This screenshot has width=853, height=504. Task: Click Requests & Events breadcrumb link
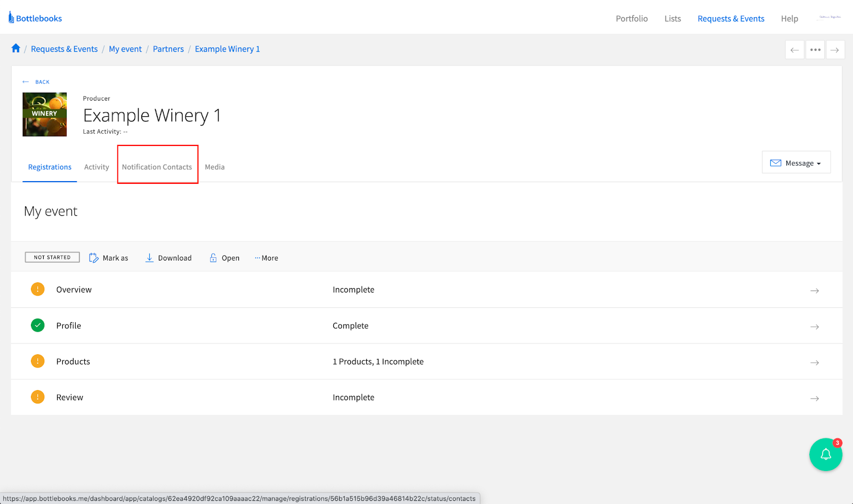click(65, 49)
